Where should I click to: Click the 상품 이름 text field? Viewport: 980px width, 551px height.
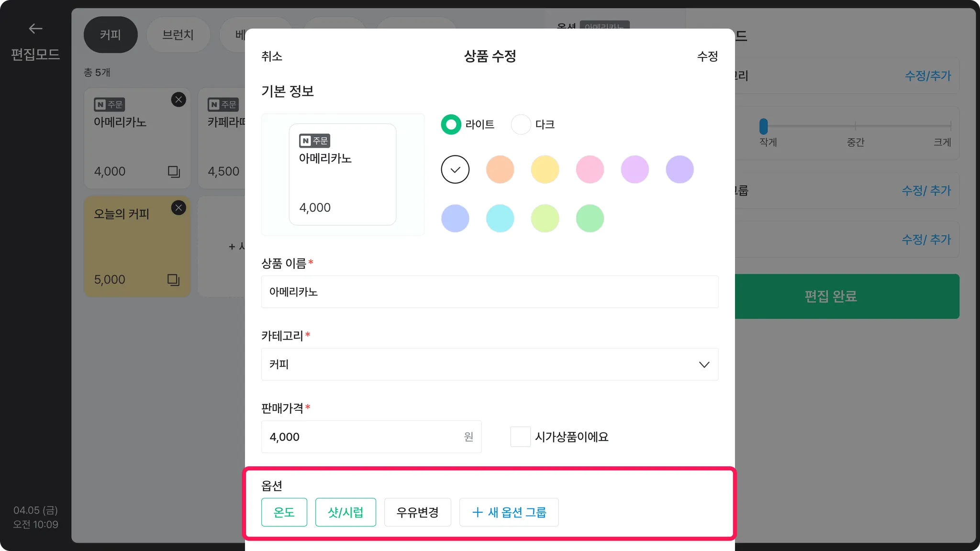(490, 292)
